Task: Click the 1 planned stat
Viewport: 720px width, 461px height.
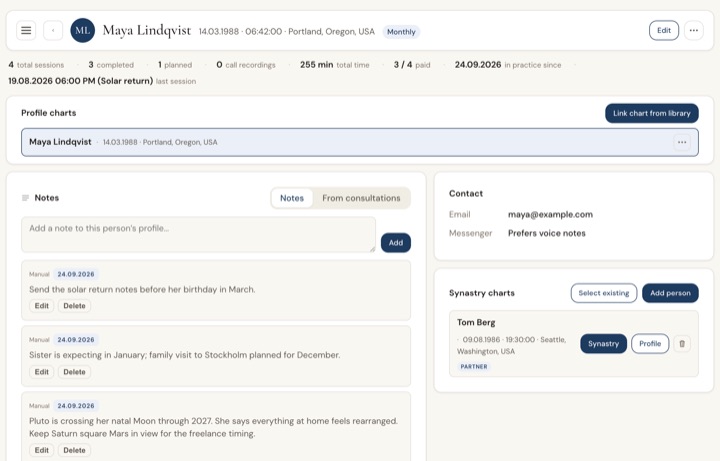Action: click(x=175, y=65)
